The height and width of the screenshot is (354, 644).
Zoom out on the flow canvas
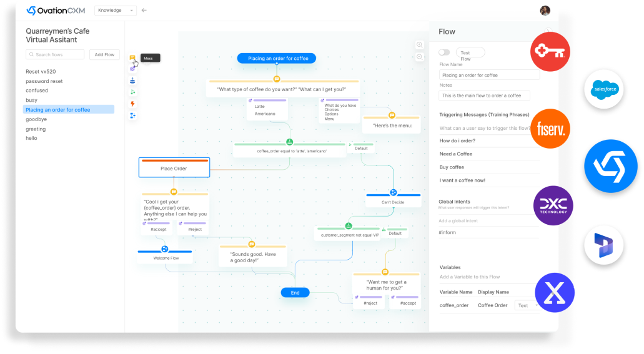(x=419, y=57)
